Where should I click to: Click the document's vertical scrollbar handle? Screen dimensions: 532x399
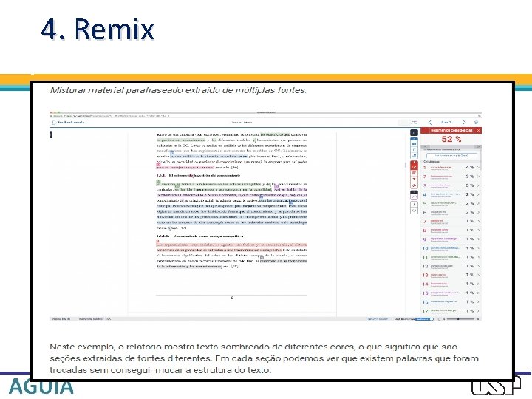(x=406, y=165)
